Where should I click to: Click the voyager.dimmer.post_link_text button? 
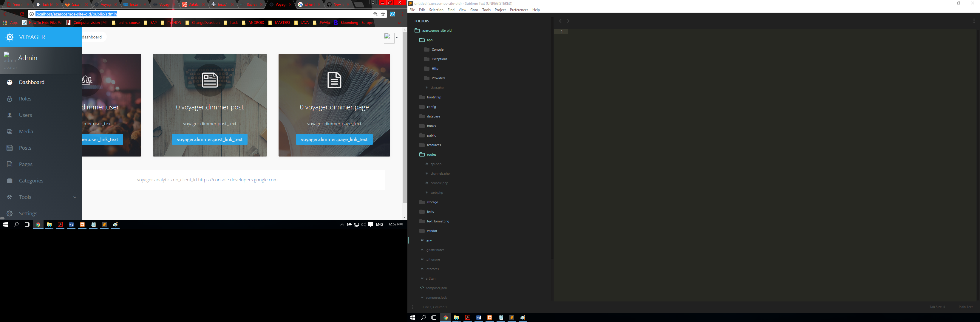tap(210, 140)
